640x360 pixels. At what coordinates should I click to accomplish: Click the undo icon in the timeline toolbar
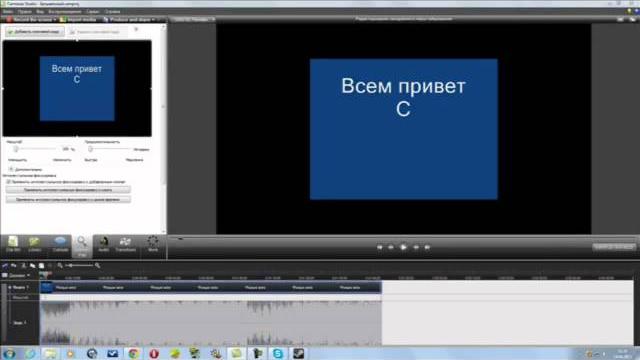[x=5, y=266]
